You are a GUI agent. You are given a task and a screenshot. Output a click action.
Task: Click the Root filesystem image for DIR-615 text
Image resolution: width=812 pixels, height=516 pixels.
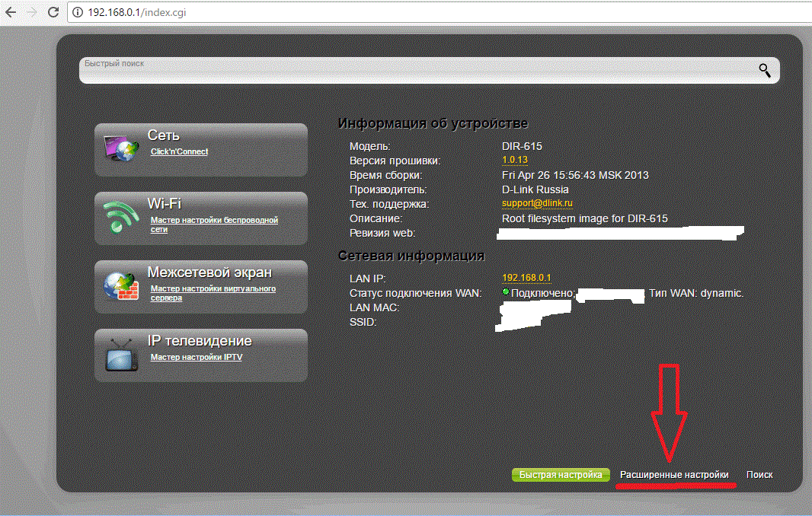click(585, 219)
